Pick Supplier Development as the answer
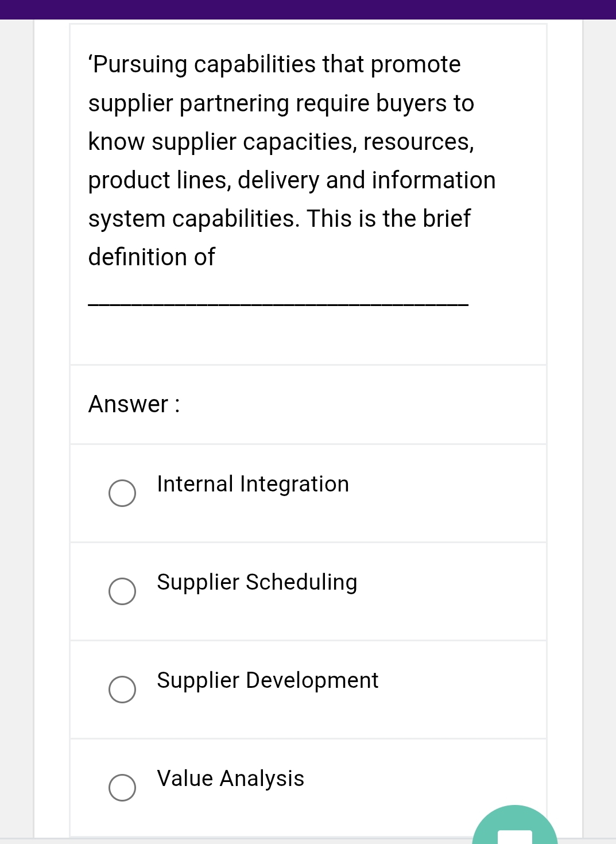This screenshot has width=616, height=844. 122,690
